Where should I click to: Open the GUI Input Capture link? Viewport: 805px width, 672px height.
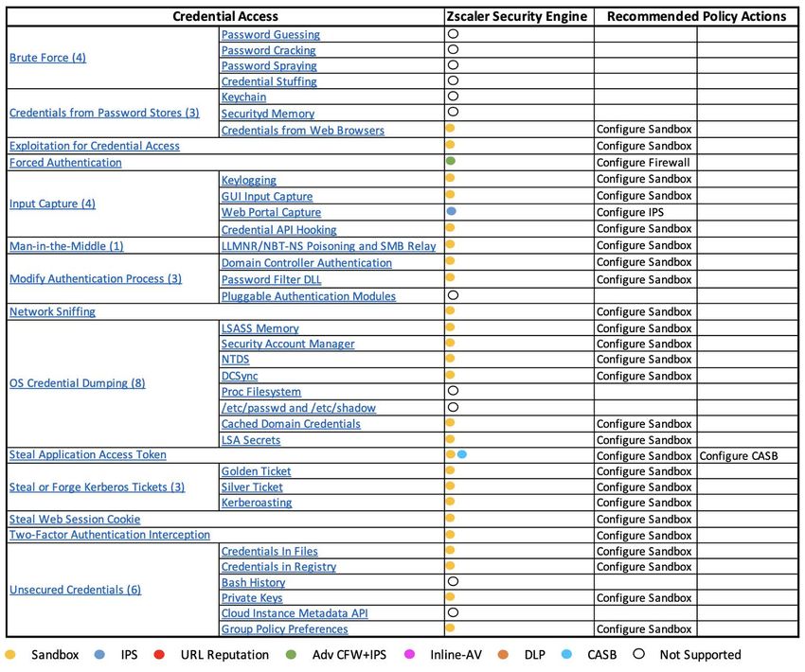(267, 197)
